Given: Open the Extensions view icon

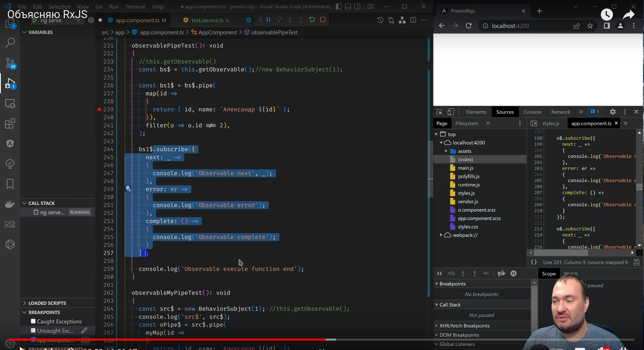Looking at the screenshot, I should point(10,124).
